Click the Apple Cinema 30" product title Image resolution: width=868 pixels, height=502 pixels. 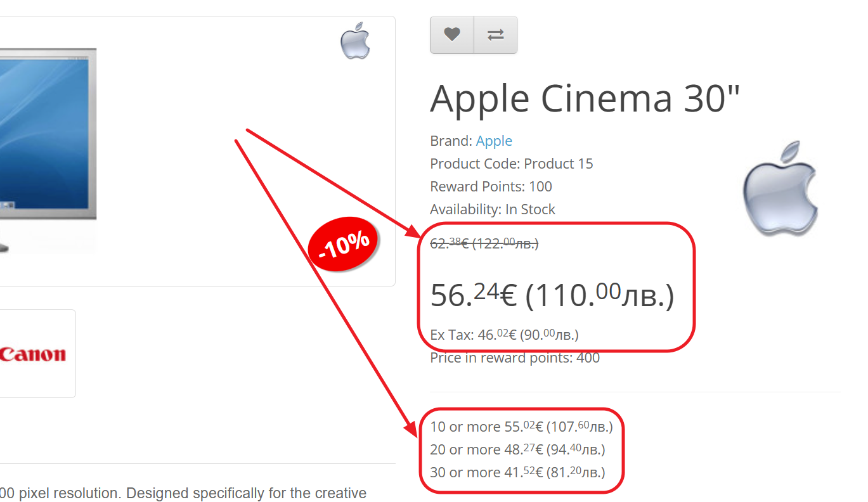point(585,98)
